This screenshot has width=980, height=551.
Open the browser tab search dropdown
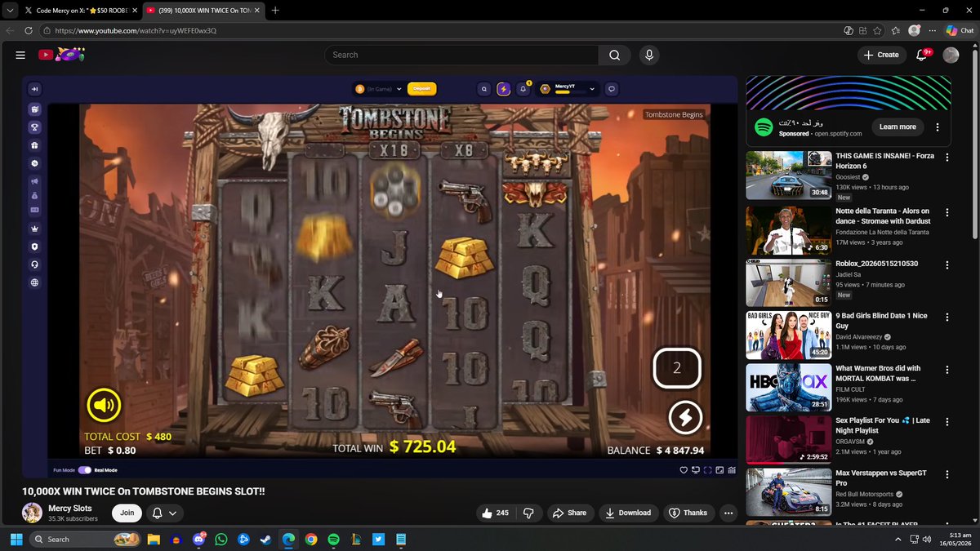tap(10, 11)
